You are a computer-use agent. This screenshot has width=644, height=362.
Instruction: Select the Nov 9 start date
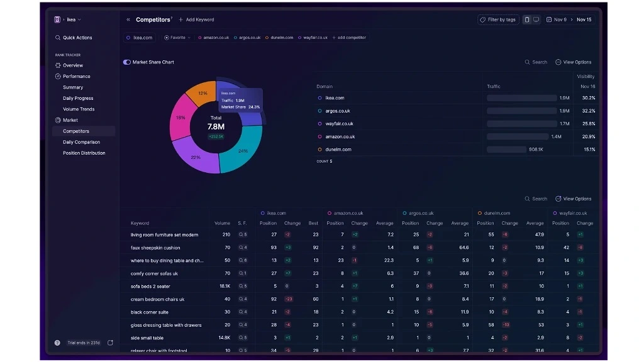point(560,19)
